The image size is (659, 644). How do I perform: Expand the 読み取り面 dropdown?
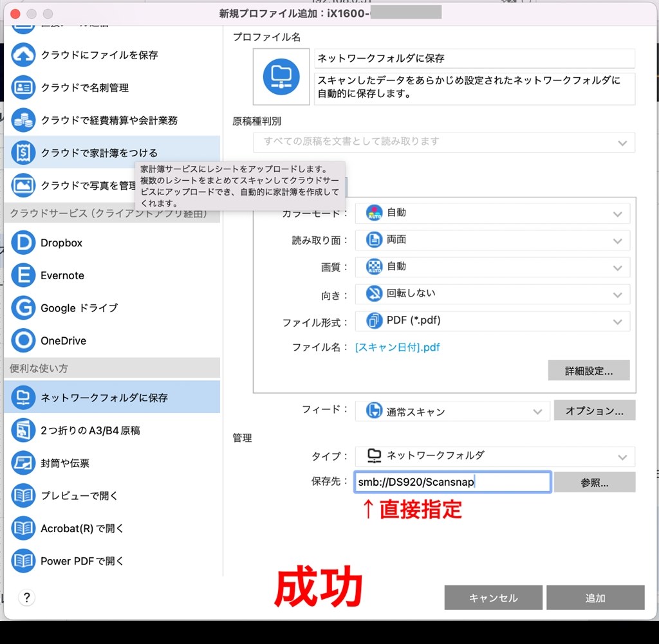pyautogui.click(x=492, y=240)
